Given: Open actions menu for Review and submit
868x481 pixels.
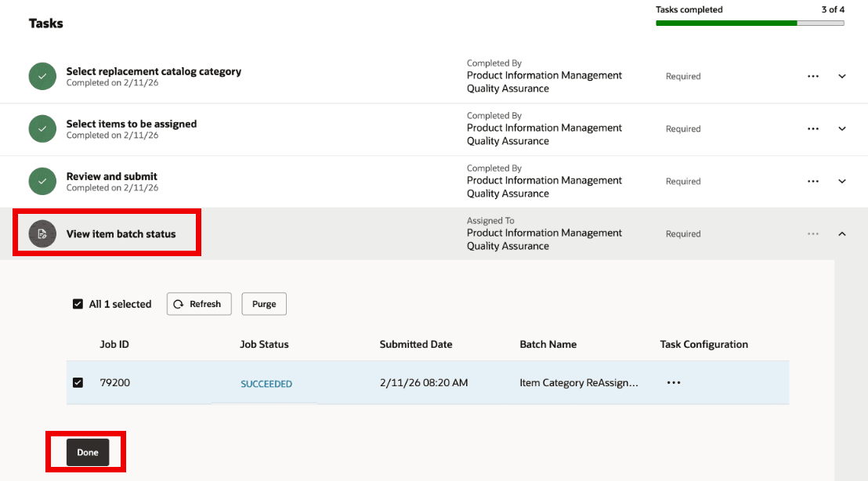Looking at the screenshot, I should pyautogui.click(x=812, y=181).
